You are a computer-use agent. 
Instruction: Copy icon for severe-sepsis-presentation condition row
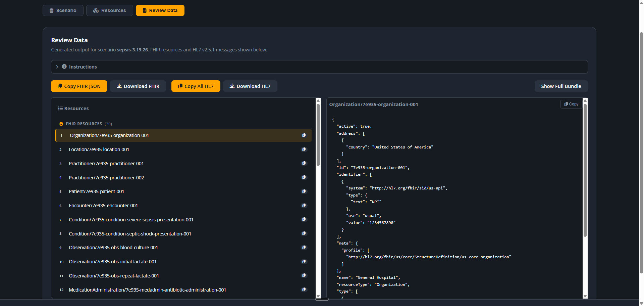click(304, 219)
